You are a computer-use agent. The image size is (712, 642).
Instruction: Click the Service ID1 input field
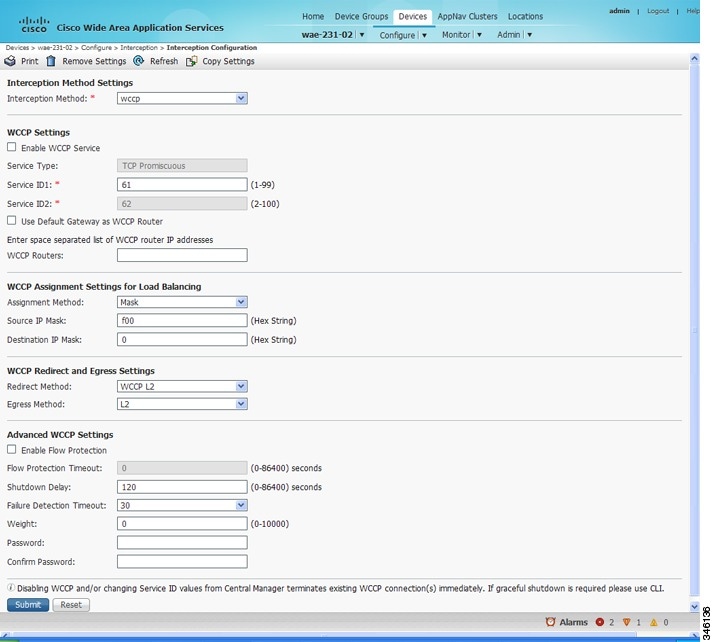pos(182,185)
